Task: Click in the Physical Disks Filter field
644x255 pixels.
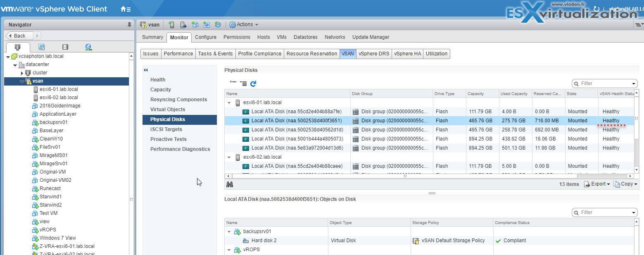Action: [x=605, y=83]
